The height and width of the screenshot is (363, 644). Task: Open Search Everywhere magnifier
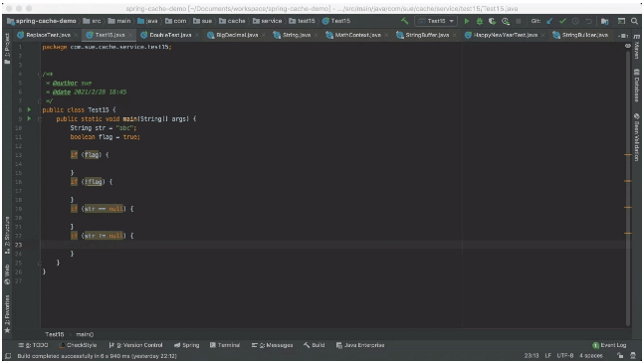pos(635,21)
